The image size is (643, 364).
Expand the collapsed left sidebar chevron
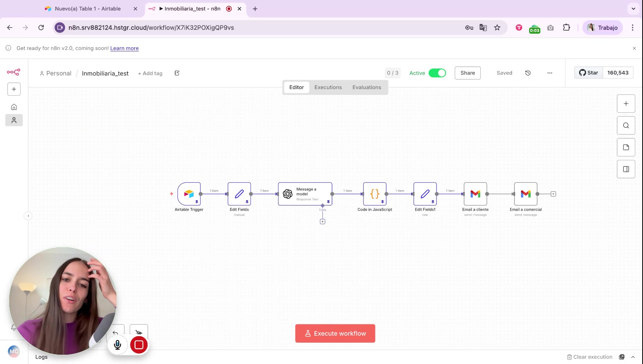pos(28,216)
